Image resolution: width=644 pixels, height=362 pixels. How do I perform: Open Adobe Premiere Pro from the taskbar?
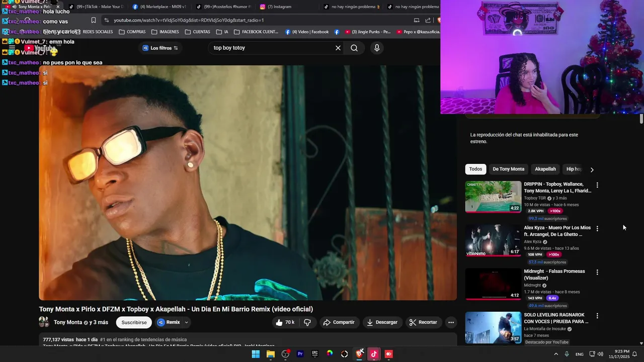point(300,354)
